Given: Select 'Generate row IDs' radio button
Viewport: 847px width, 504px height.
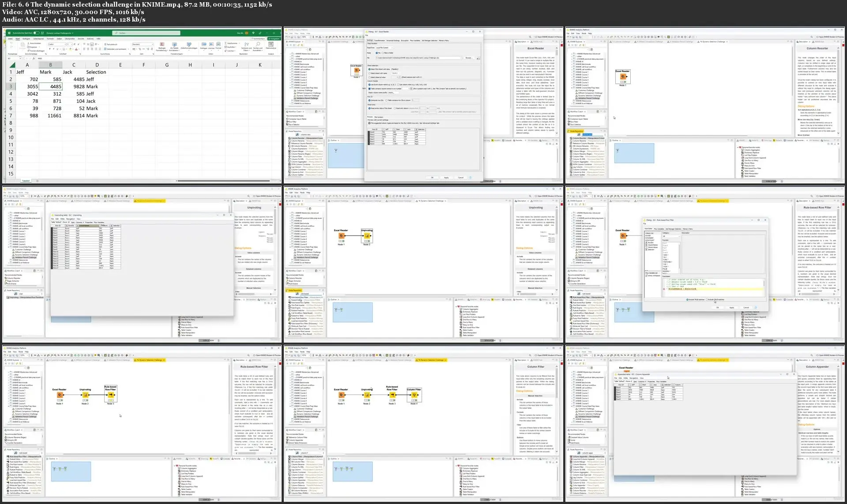Looking at the screenshot, I should click(x=369, y=101).
